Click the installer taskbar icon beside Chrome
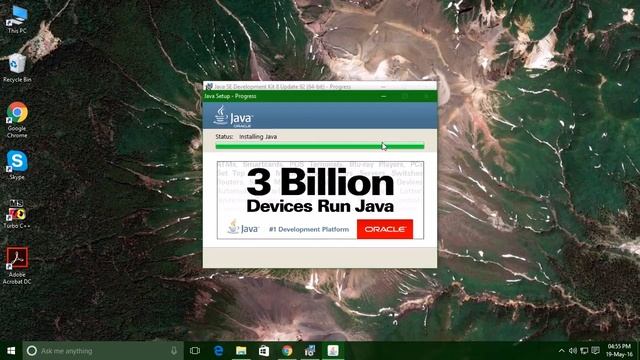640x360 pixels. [310, 351]
